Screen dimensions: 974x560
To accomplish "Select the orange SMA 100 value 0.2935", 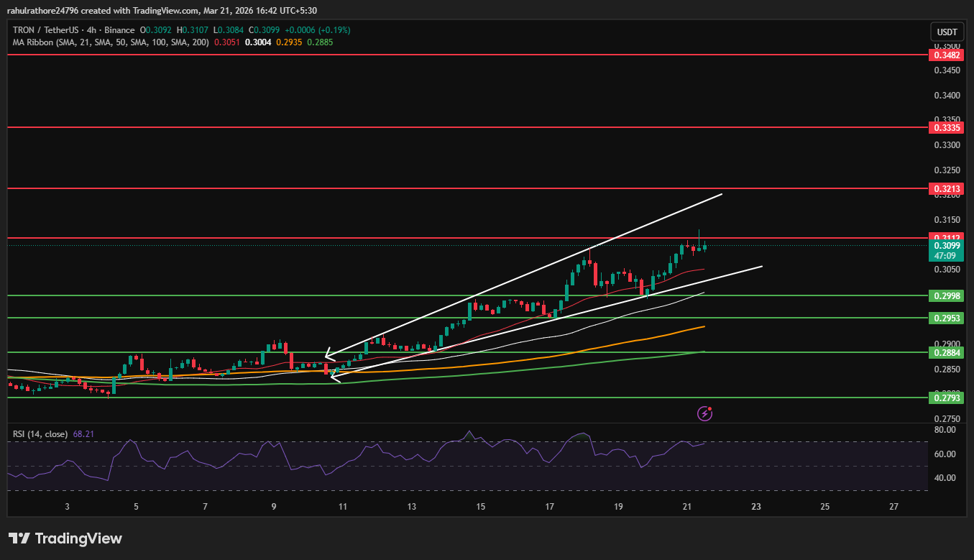I will click(288, 42).
